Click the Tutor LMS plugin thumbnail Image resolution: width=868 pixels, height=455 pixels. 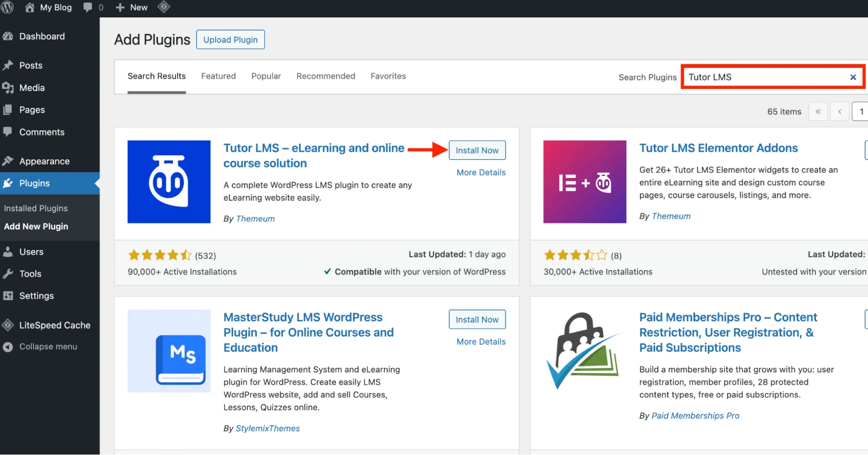point(169,182)
